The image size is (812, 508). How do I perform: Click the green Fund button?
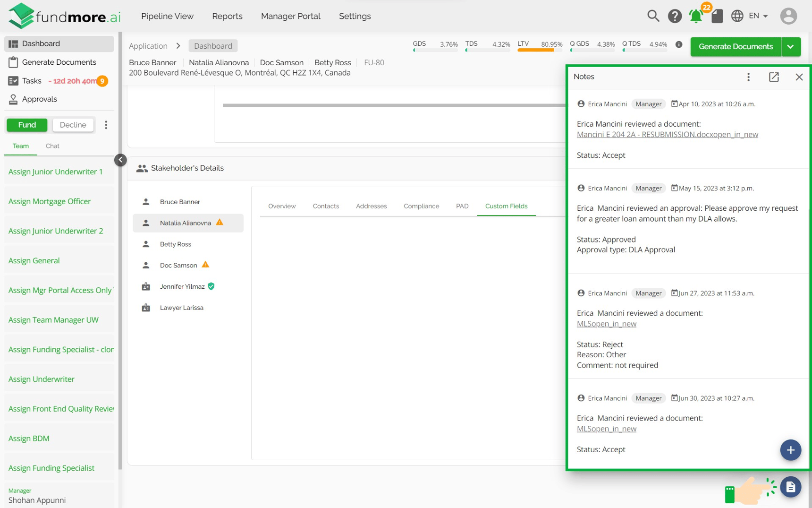(27, 125)
